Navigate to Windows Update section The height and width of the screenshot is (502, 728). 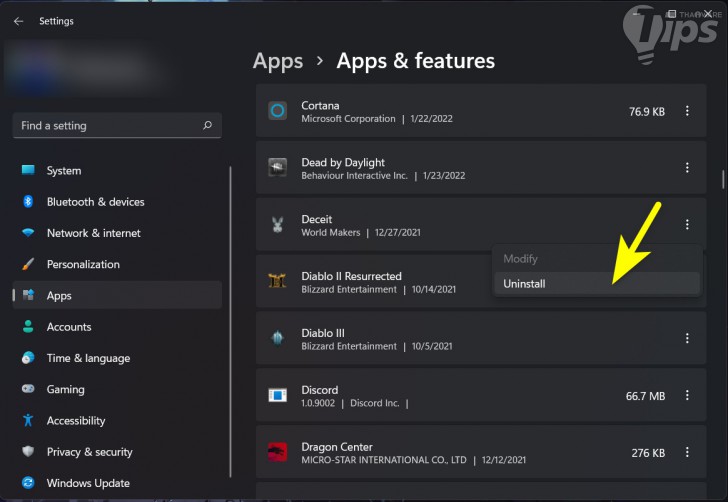(x=89, y=484)
